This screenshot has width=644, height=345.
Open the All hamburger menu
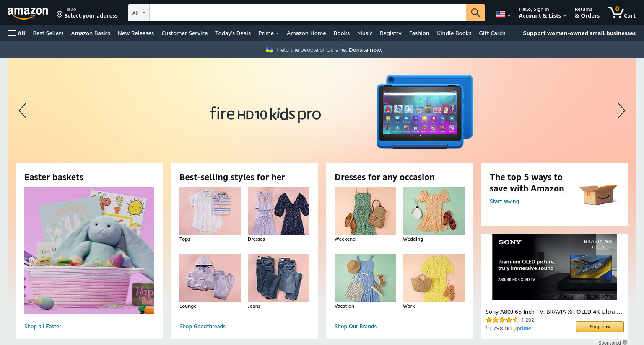click(17, 33)
